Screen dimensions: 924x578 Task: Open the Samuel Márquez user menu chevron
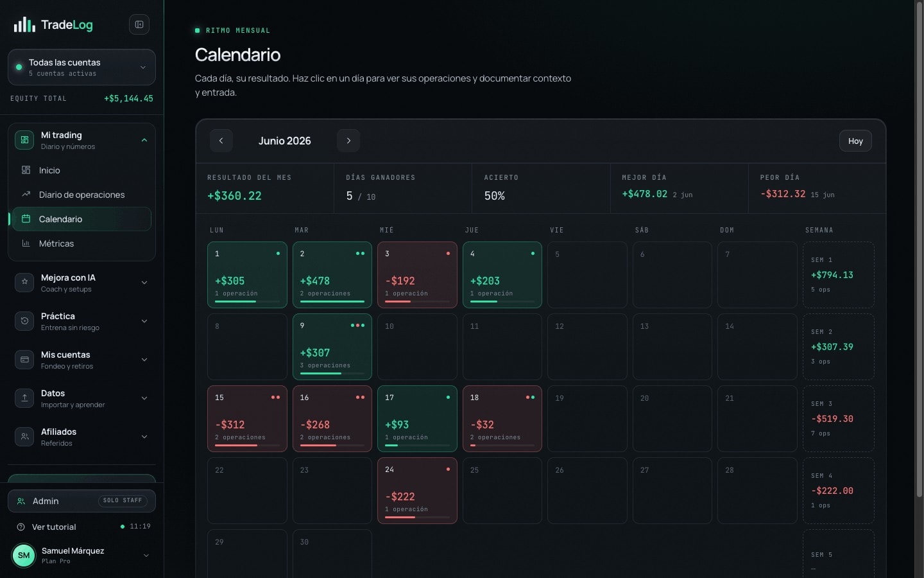146,556
